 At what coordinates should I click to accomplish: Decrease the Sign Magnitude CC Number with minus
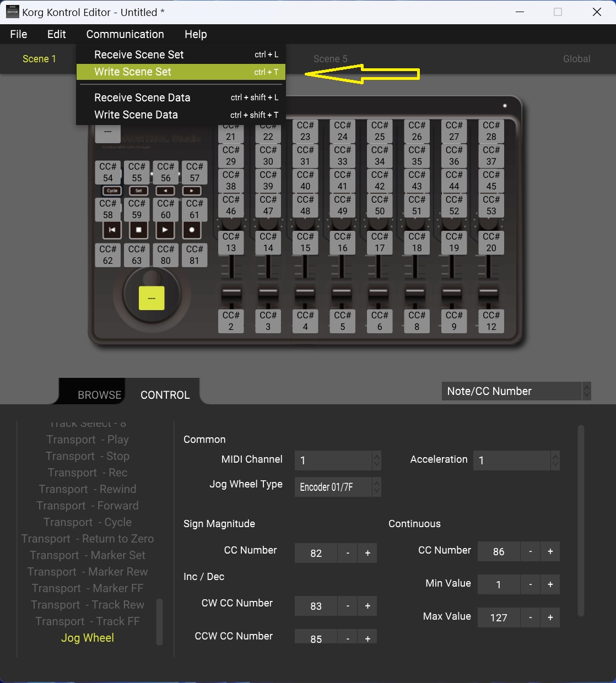point(348,553)
